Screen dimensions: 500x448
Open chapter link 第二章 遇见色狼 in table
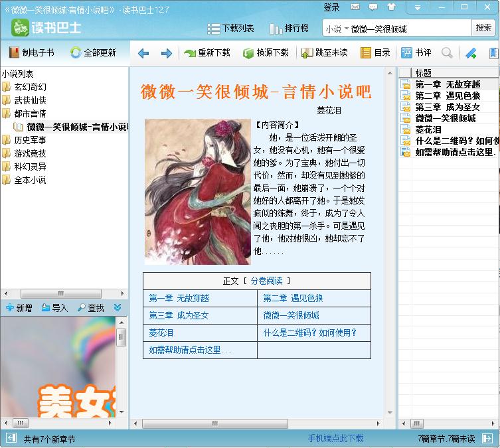coord(293,298)
